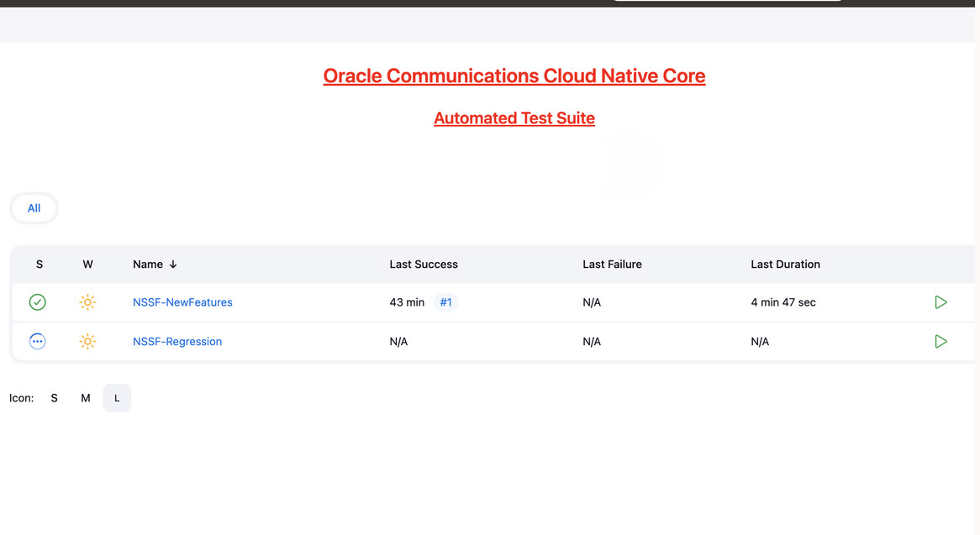Viewport: 980px width, 535px height.
Task: Trigger NSSF-Regression using its play icon
Action: click(940, 341)
